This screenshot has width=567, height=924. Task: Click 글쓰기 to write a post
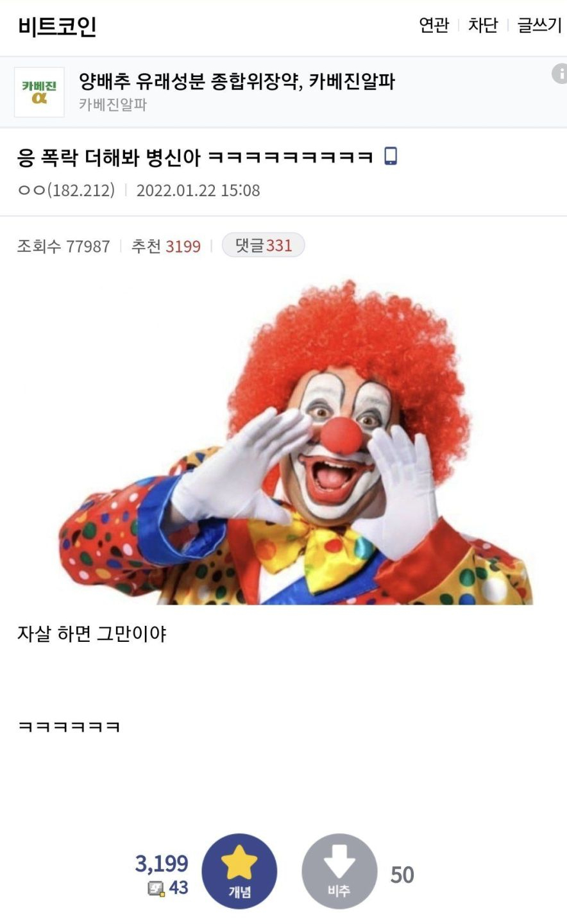(539, 25)
